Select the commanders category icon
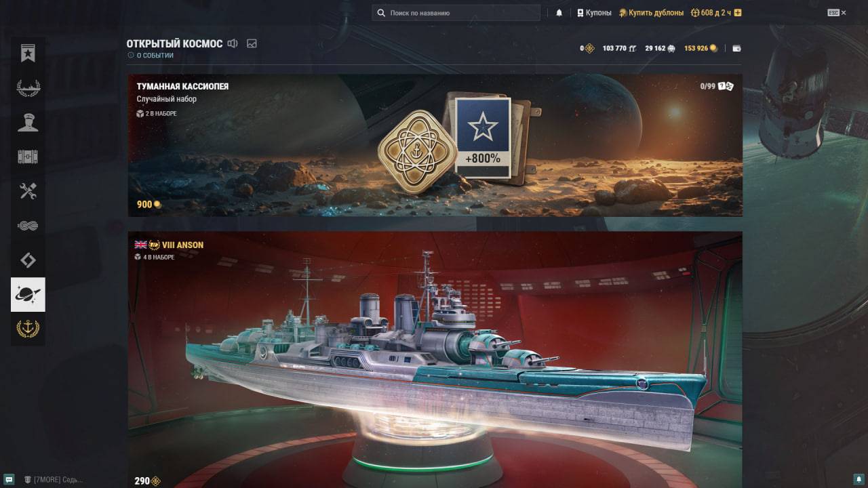 coord(28,123)
